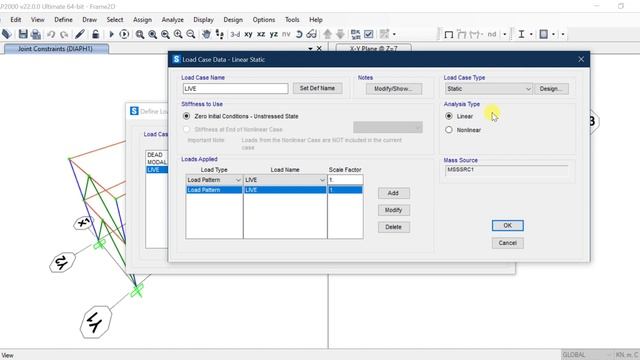Click the Previous Zoom magnifier icon
Screen dimensions: 640x360
tap(165, 34)
